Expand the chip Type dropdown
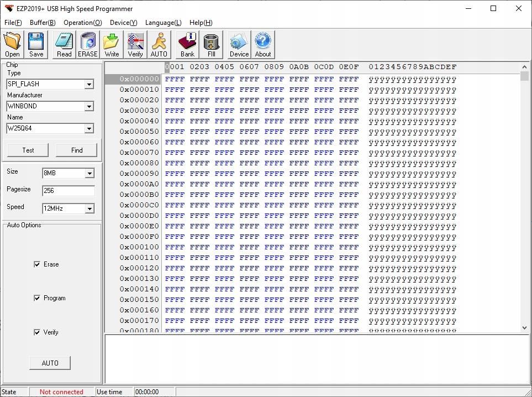 (x=89, y=85)
